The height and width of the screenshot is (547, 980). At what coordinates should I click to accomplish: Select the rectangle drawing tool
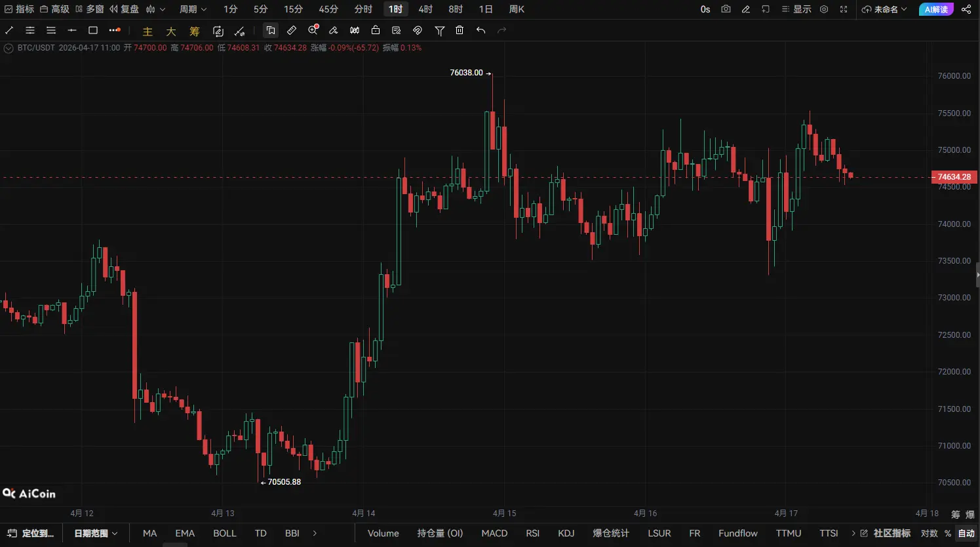click(93, 30)
